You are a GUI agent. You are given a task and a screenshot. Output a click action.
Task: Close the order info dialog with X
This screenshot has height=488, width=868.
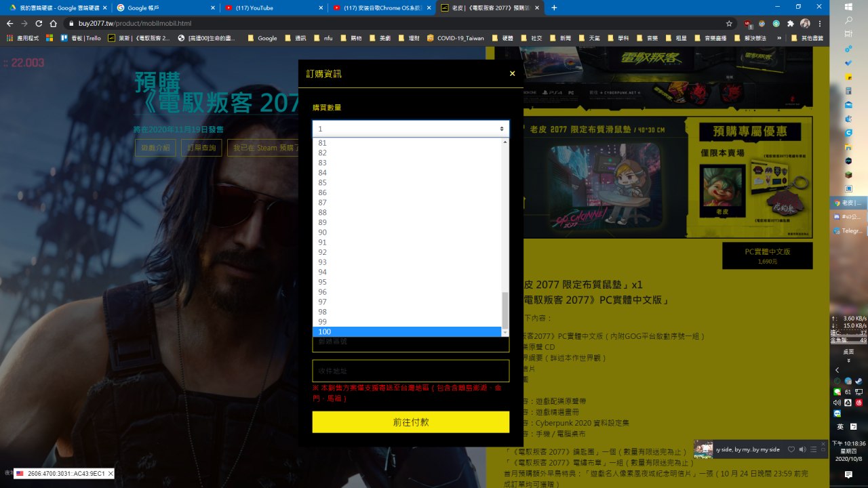(x=512, y=74)
